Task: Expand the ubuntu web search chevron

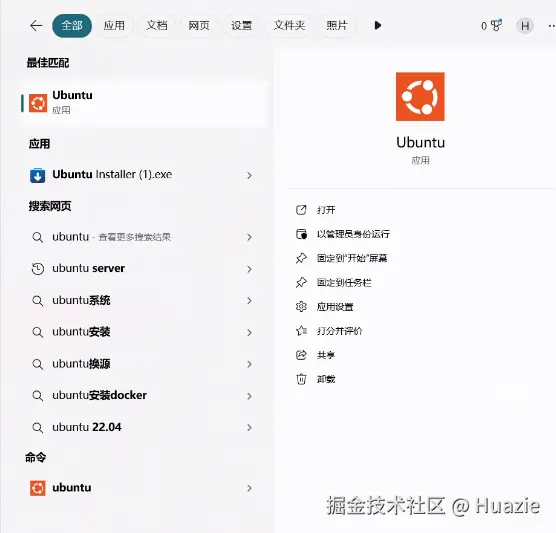Action: [249, 237]
